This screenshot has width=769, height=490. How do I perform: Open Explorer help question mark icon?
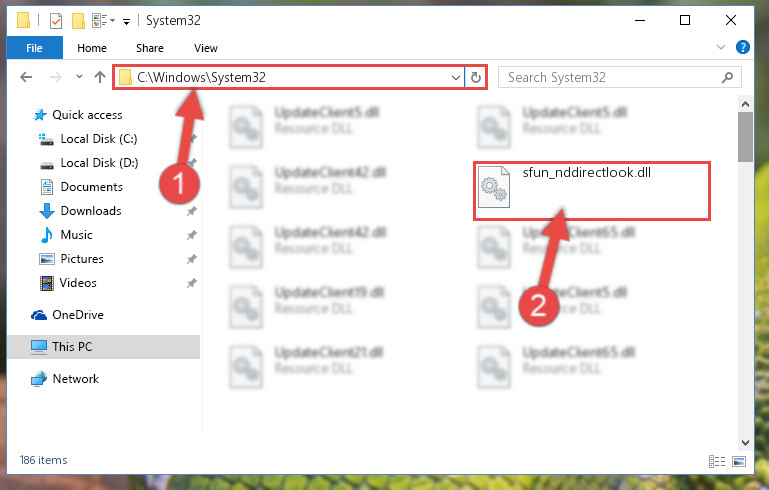point(743,47)
